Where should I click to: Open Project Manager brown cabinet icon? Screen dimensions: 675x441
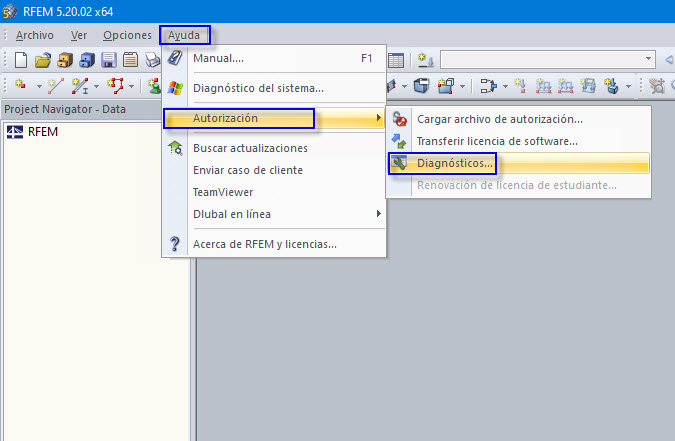click(65, 60)
